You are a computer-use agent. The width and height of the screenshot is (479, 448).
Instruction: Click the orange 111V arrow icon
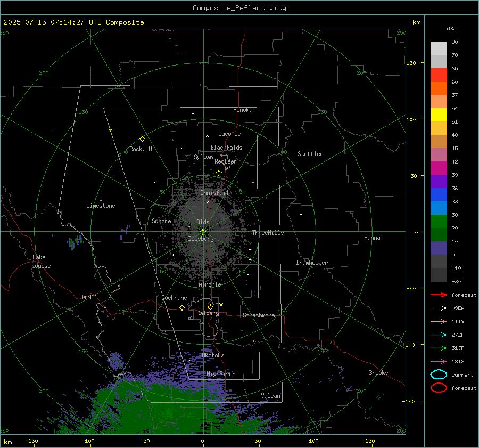[439, 321]
